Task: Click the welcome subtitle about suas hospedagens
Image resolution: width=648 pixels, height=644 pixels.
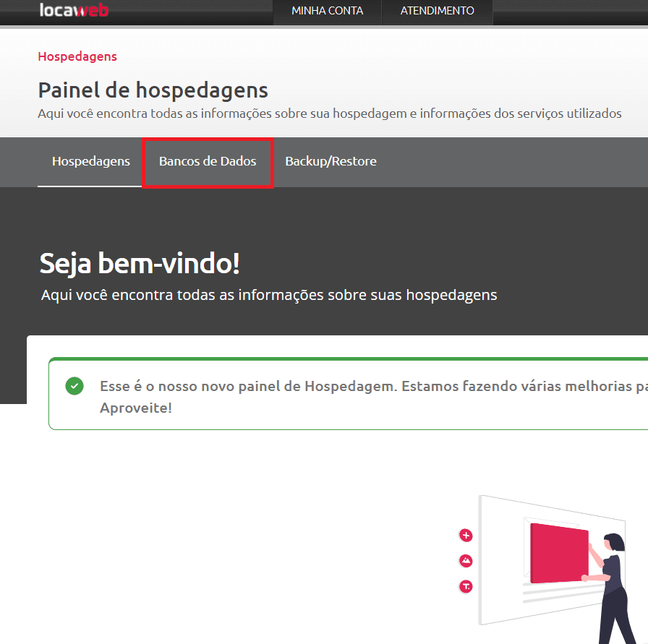Action: [x=269, y=295]
